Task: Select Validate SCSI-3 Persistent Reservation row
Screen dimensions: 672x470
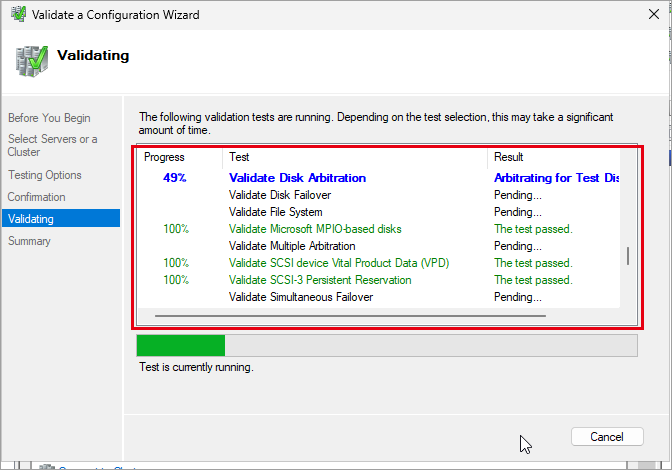Action: pyautogui.click(x=379, y=280)
